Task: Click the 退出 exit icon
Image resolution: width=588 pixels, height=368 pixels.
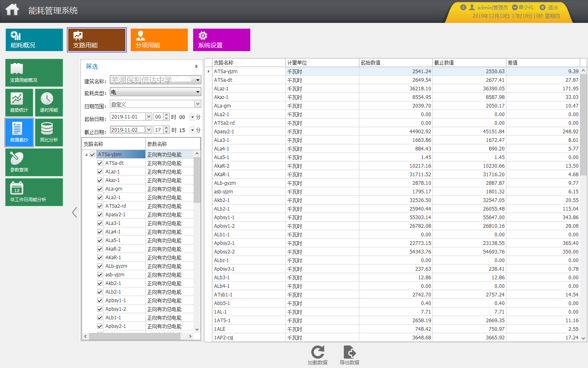Action: click(x=543, y=7)
